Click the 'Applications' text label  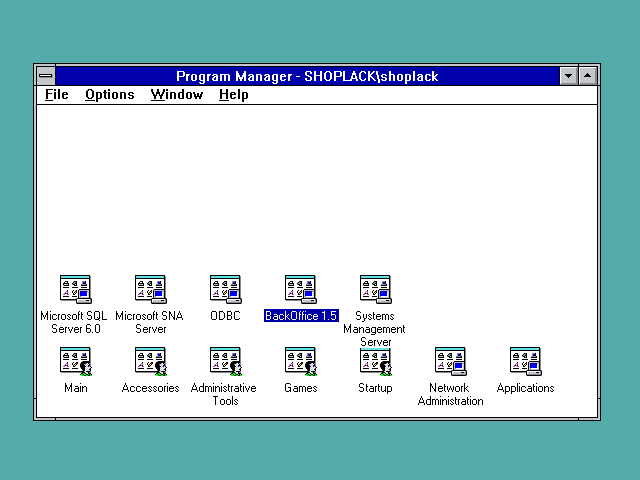[526, 388]
